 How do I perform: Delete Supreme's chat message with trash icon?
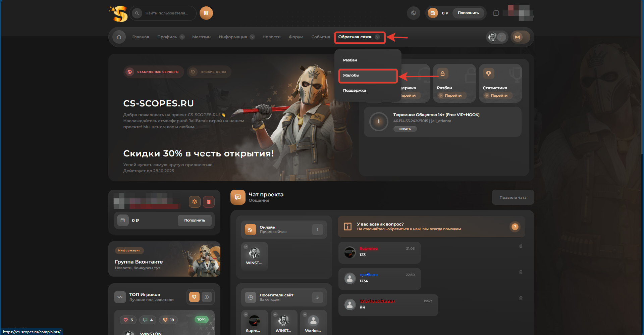[521, 246]
